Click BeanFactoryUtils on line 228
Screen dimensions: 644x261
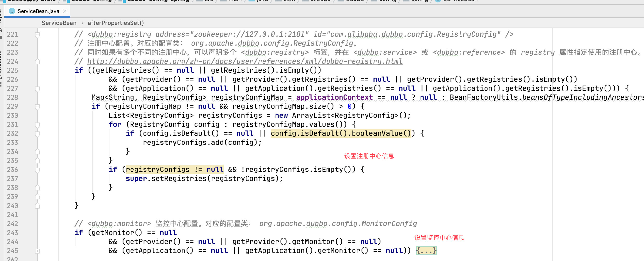pos(484,97)
